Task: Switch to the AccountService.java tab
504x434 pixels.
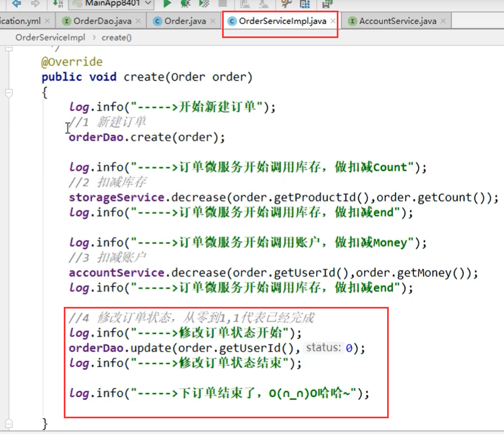Action: (398, 21)
